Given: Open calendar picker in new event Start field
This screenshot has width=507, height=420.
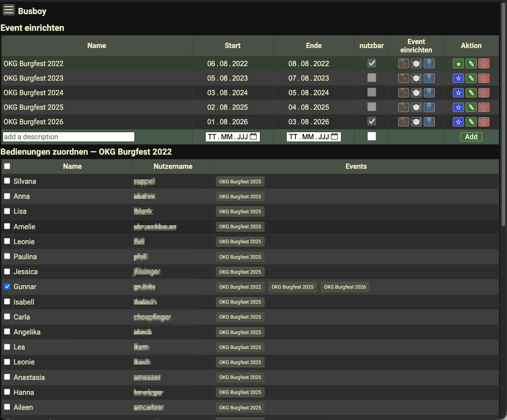Looking at the screenshot, I should [253, 137].
